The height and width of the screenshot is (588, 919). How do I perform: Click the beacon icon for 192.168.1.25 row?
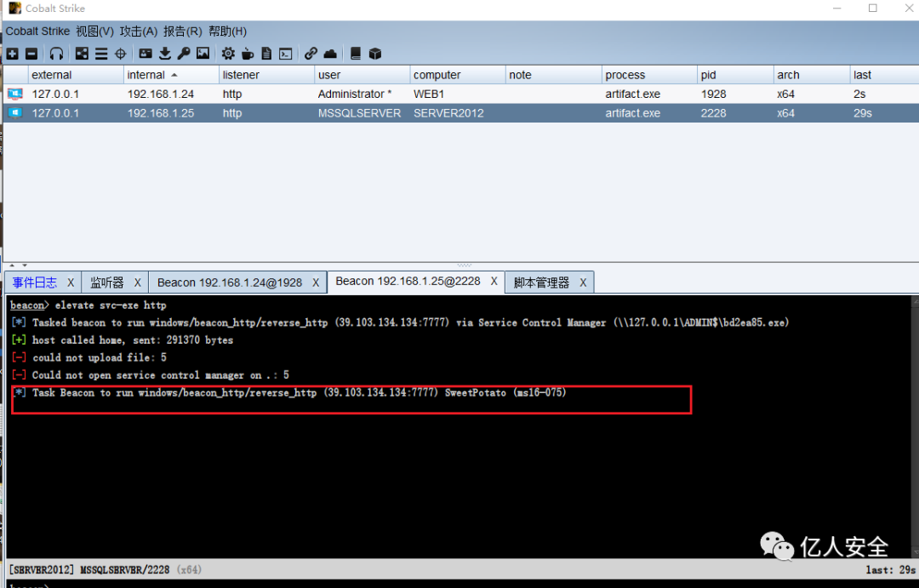(15, 112)
